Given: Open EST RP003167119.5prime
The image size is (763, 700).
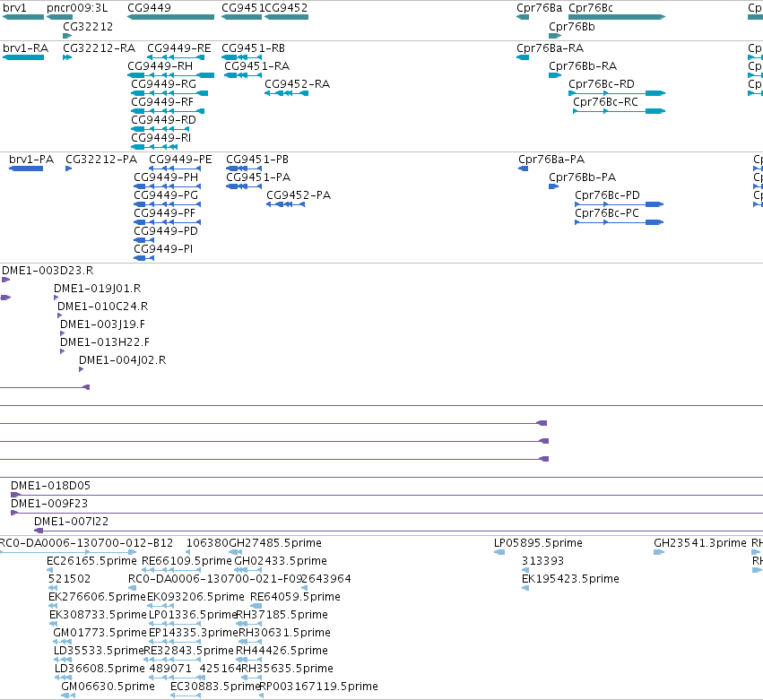Looking at the screenshot, I should tap(318, 687).
